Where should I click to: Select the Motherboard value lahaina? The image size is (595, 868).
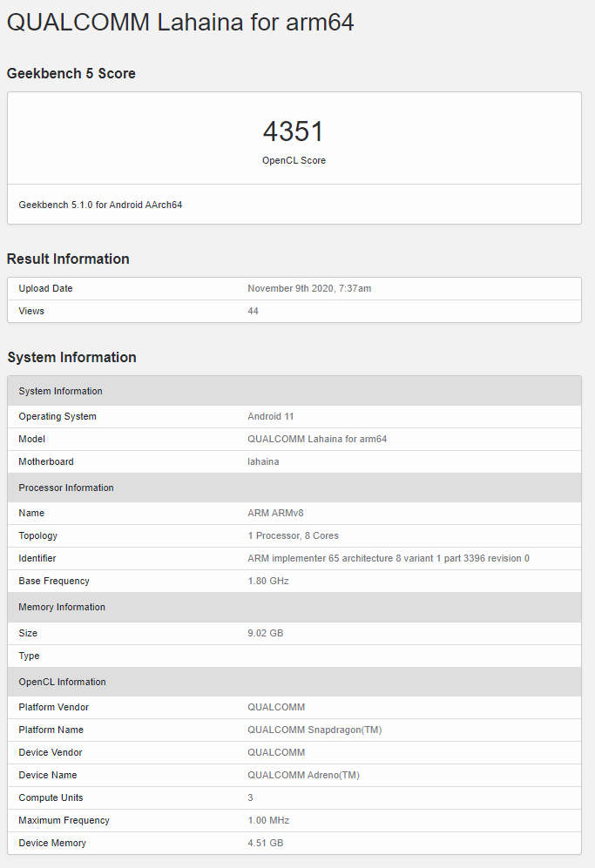(x=263, y=461)
